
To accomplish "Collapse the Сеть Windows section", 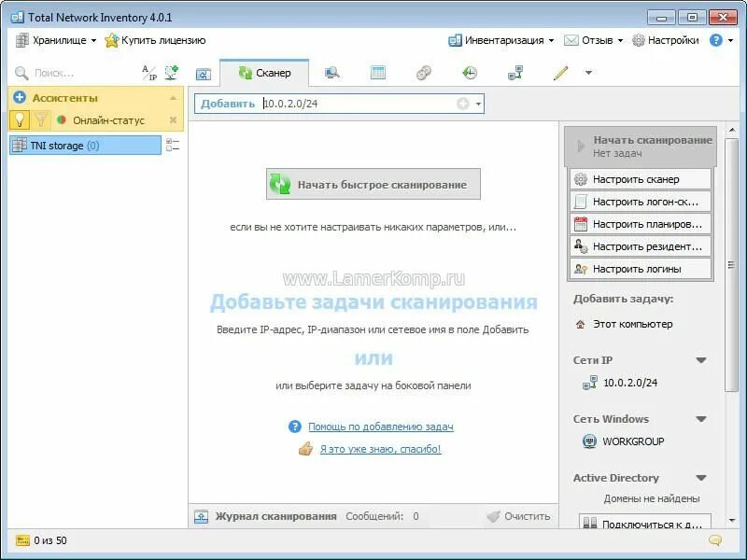I will coord(701,419).
